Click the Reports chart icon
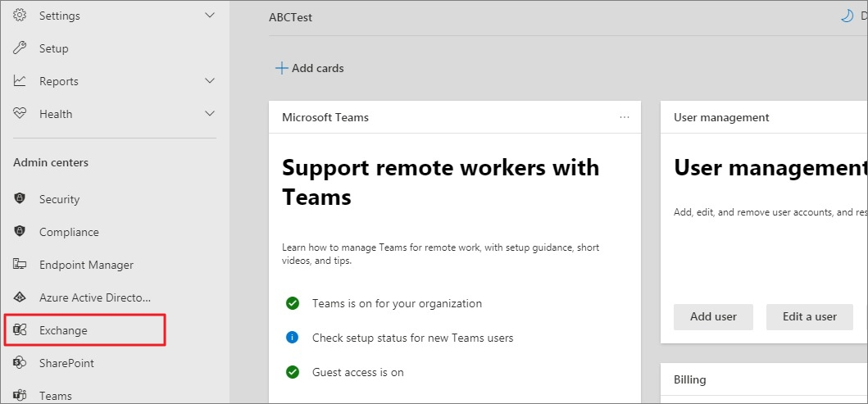868x404 pixels. tap(20, 81)
